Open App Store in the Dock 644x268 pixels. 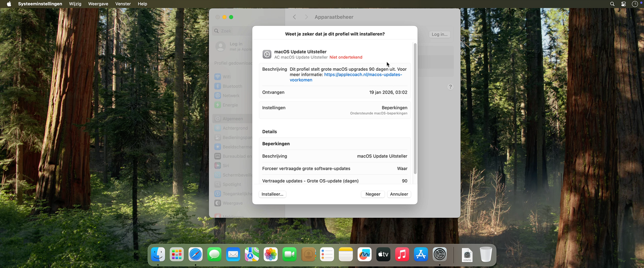421,254
